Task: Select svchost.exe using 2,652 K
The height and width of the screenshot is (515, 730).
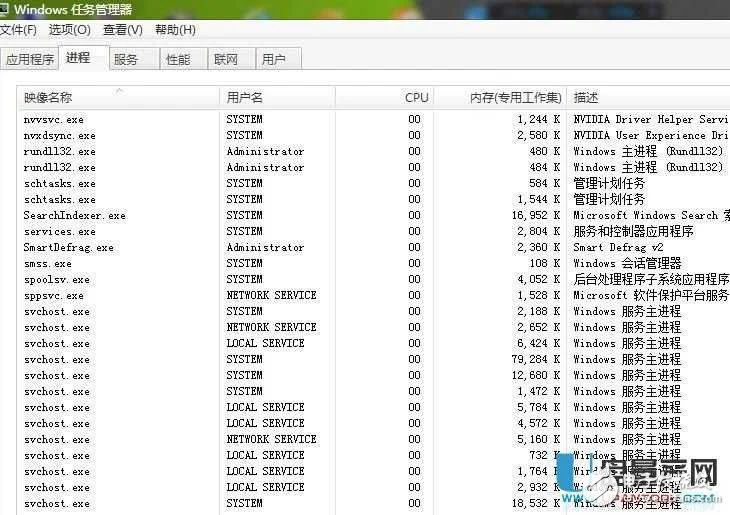Action: pyautogui.click(x=374, y=327)
